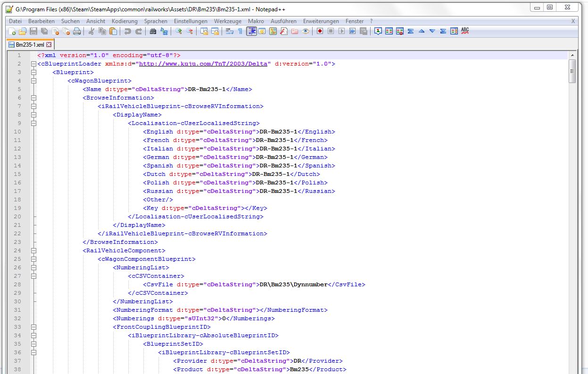
Task: Toggle show all characters pilcrow icon
Action: tap(240, 32)
